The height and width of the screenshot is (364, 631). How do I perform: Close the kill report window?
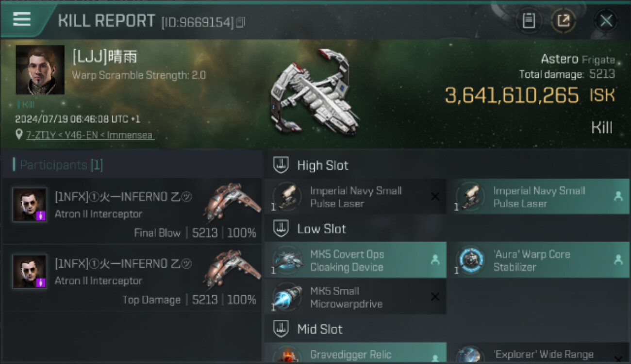606,21
